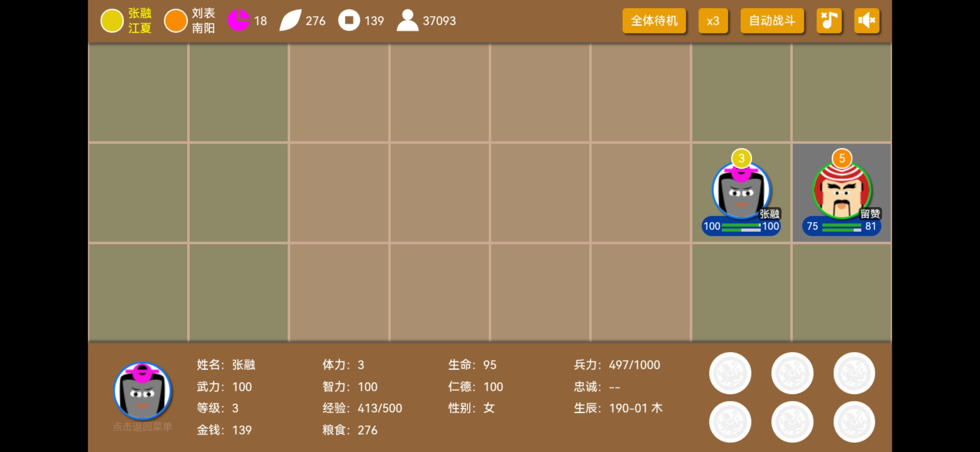Tap 金钱: 139 stat
The height and width of the screenshot is (452, 980).
coord(224,430)
